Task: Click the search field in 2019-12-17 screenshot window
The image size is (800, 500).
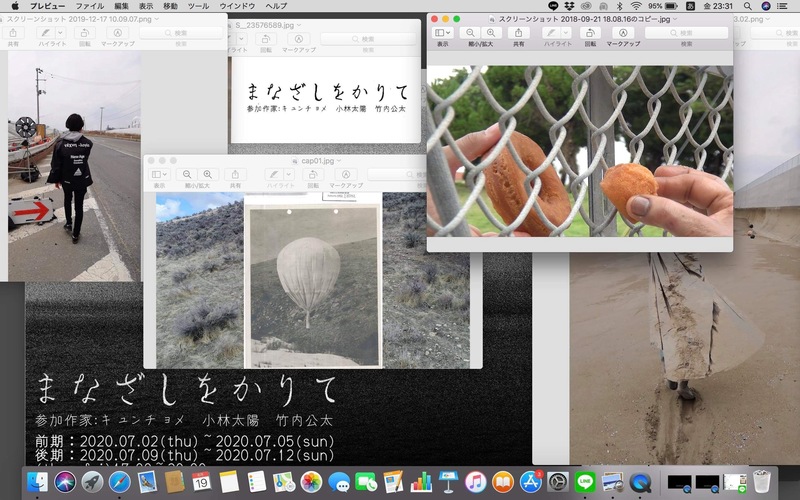Action: coord(181,33)
